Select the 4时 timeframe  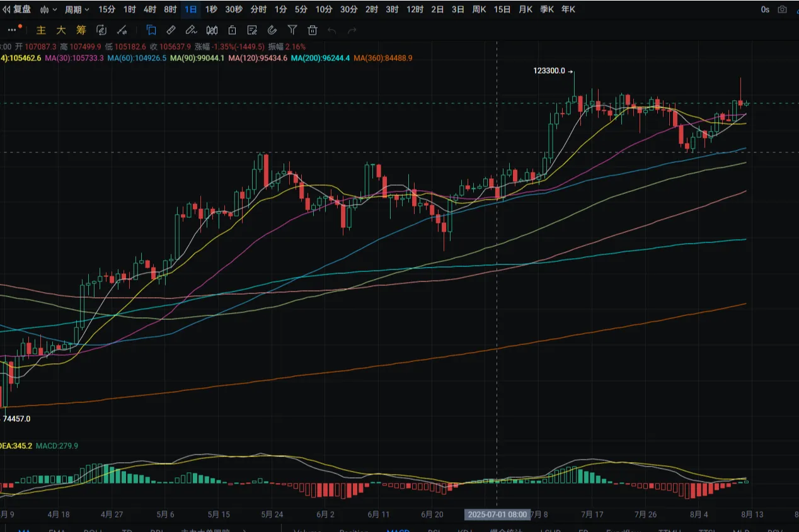149,9
